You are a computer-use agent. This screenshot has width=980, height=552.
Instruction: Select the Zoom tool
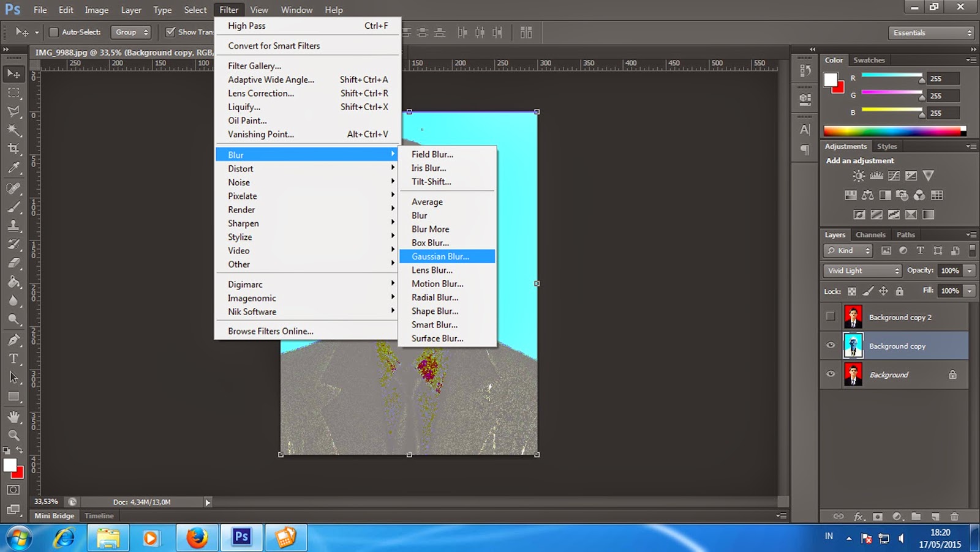13,435
